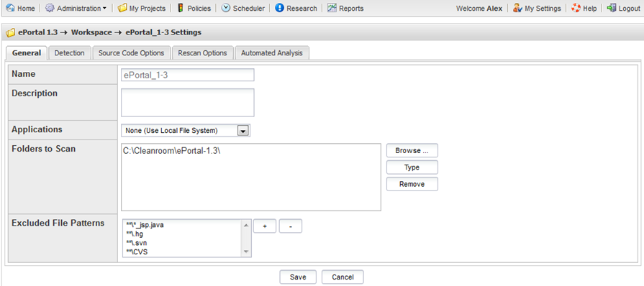644x286 pixels.
Task: Open the Scheduler clock icon
Action: [x=226, y=8]
